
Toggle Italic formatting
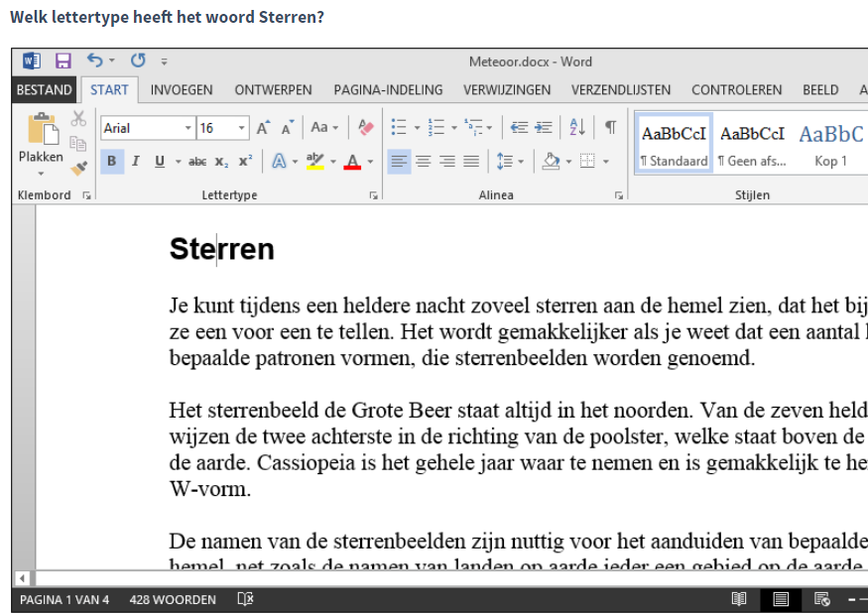coord(135,162)
